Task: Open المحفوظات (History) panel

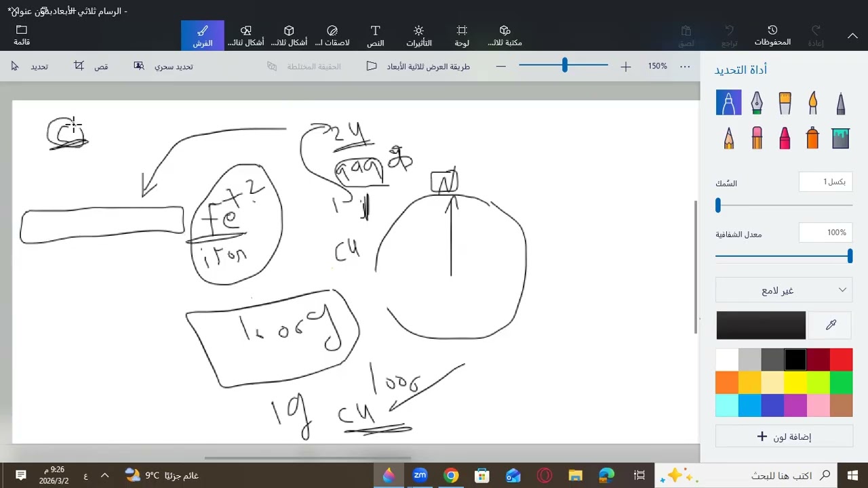Action: (x=772, y=36)
